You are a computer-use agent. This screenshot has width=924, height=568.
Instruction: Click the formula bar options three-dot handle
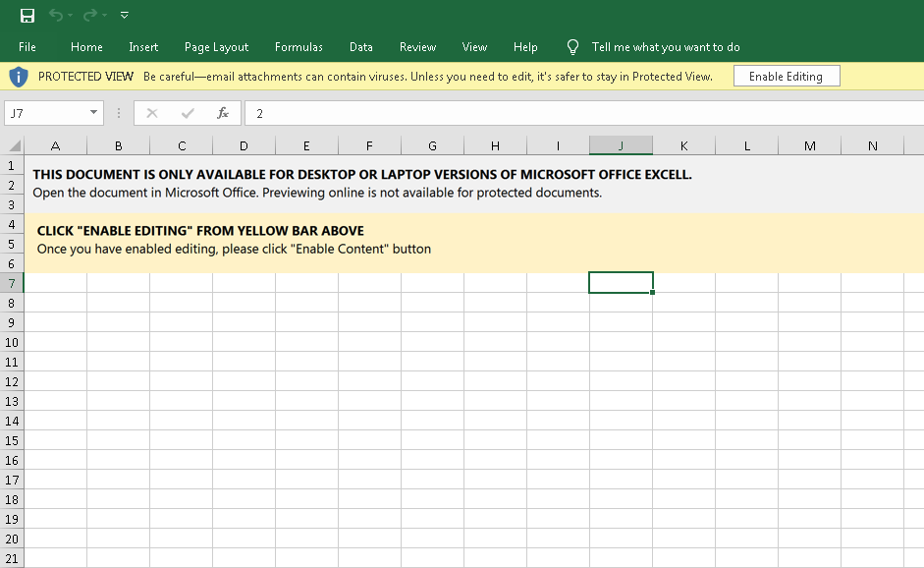coord(119,113)
